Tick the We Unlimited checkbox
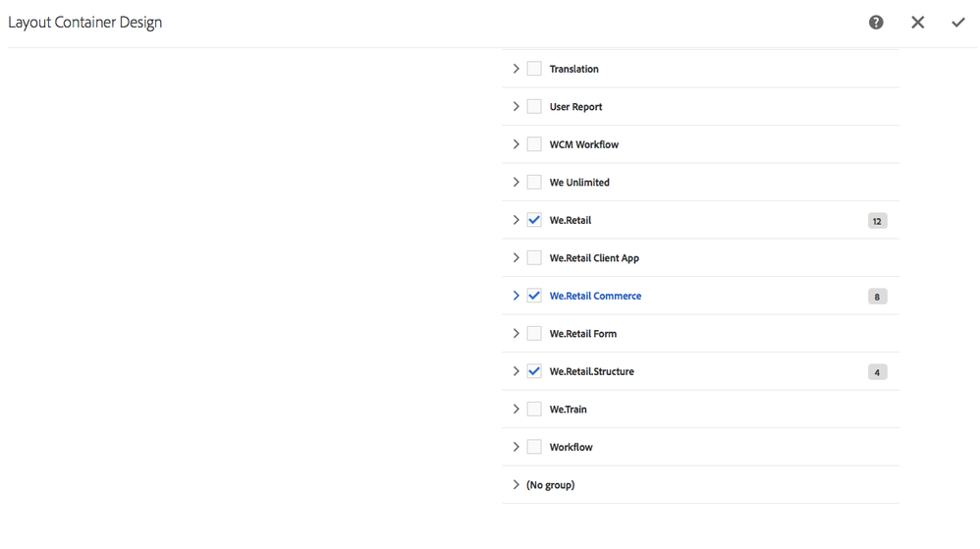This screenshot has width=980, height=549. coord(534,182)
